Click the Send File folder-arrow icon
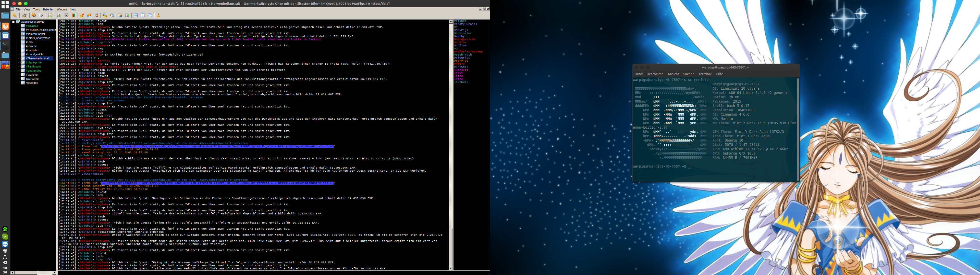The image size is (980, 275). click(81, 16)
